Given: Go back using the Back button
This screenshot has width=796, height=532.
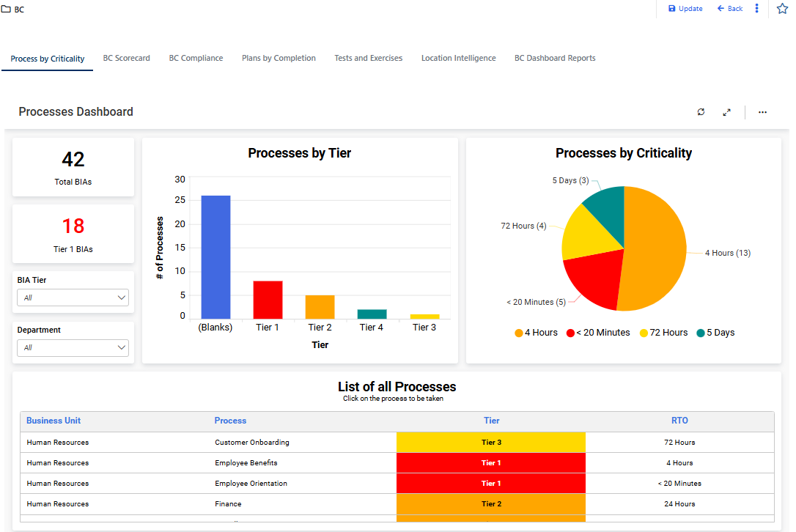Looking at the screenshot, I should [x=730, y=9].
